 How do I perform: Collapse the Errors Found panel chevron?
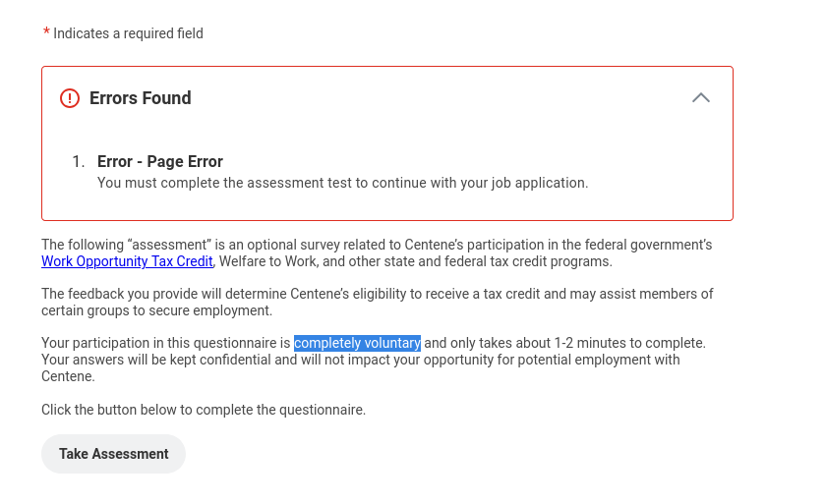click(700, 97)
